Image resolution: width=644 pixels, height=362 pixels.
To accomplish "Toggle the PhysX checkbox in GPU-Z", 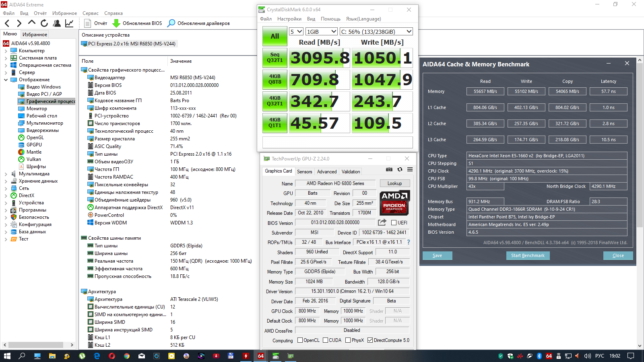I will point(348,340).
